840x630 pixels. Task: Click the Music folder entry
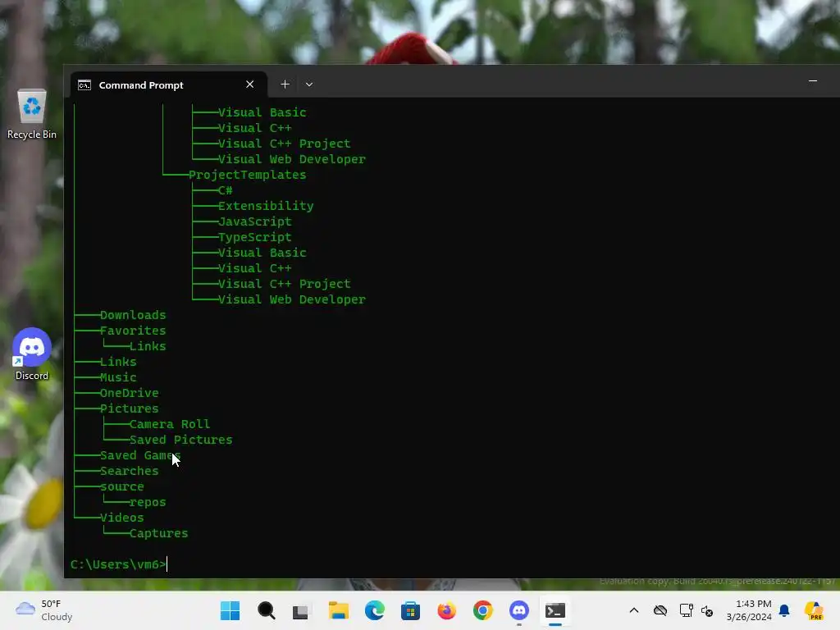click(x=118, y=377)
